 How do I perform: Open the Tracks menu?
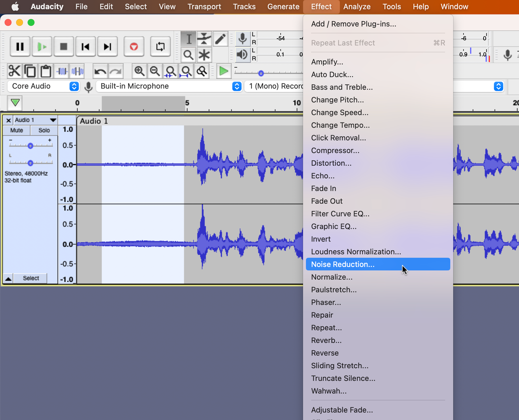point(244,6)
